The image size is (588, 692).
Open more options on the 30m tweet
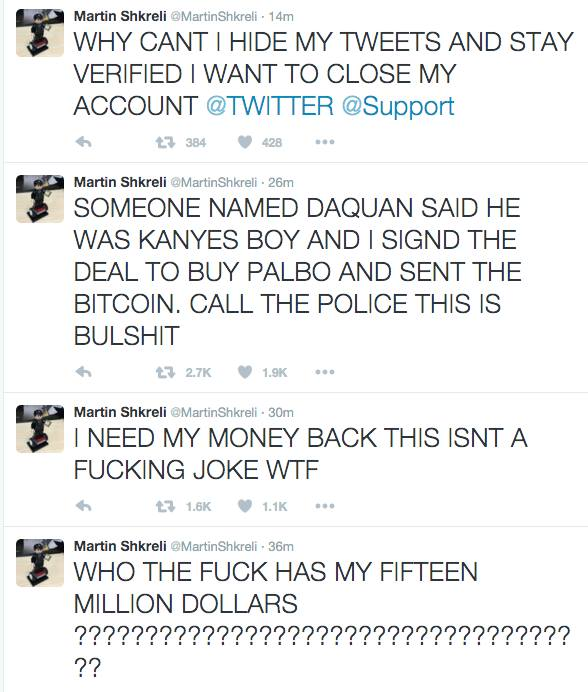pyautogui.click(x=325, y=506)
